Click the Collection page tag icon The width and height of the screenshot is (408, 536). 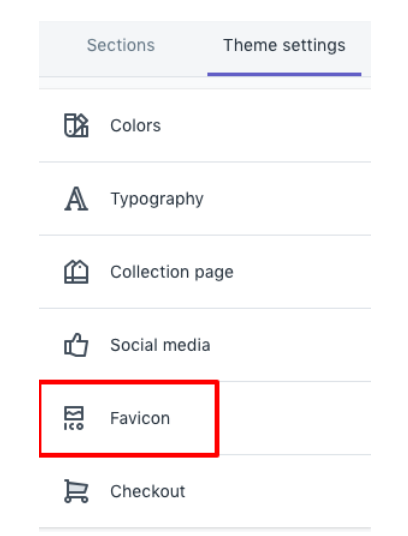pyautogui.click(x=76, y=272)
